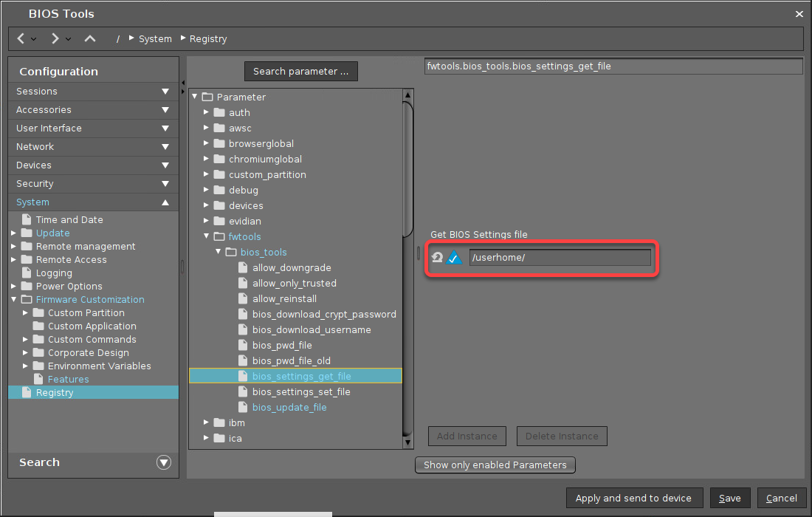Click the Save button
The width and height of the screenshot is (812, 517).
tap(729, 498)
